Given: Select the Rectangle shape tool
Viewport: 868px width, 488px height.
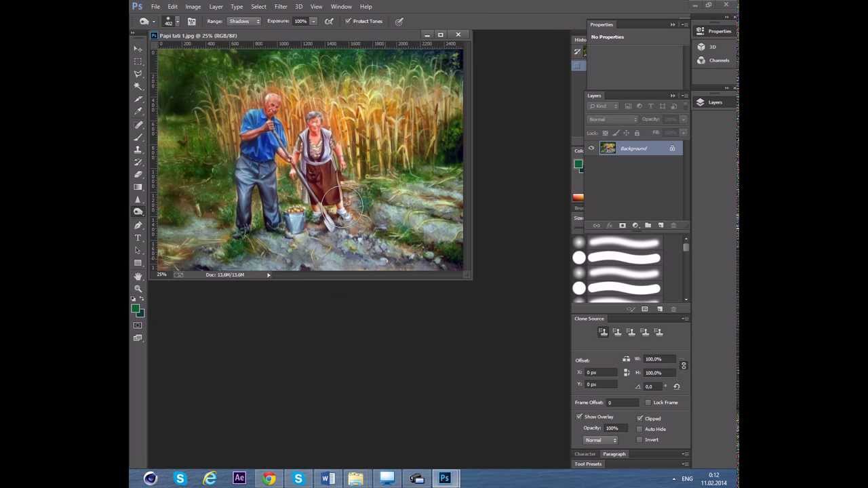Looking at the screenshot, I should [138, 263].
